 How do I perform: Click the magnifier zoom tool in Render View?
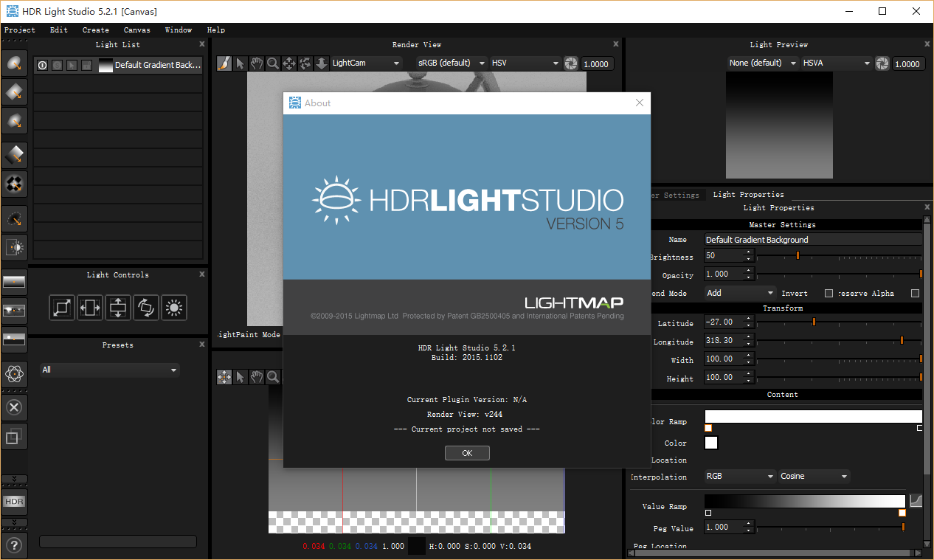click(x=273, y=63)
